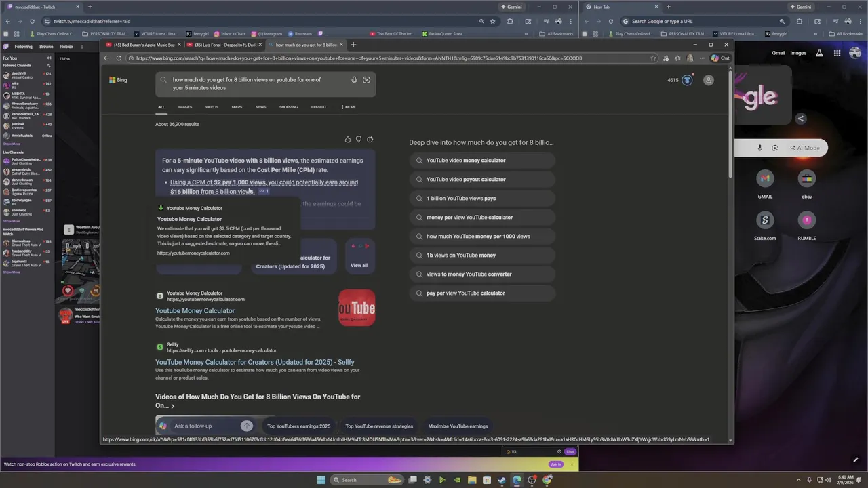Switch to IMAGES search tab

click(185, 107)
